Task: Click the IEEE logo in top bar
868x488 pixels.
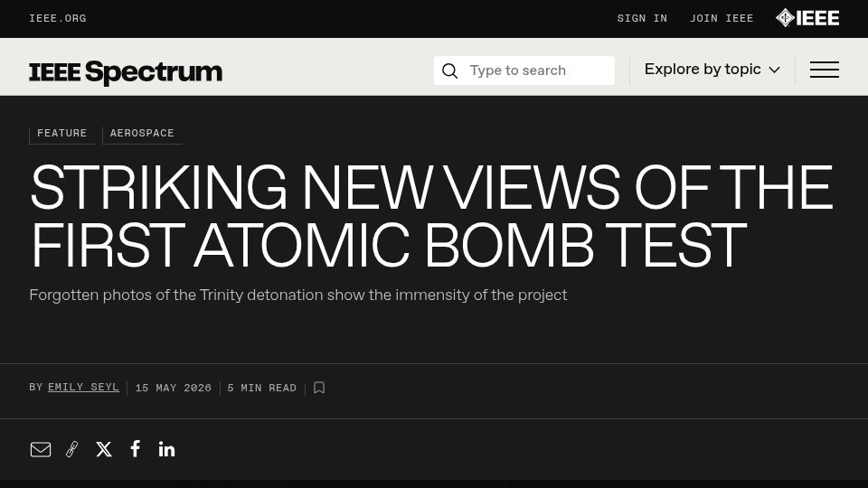Action: pos(807,18)
